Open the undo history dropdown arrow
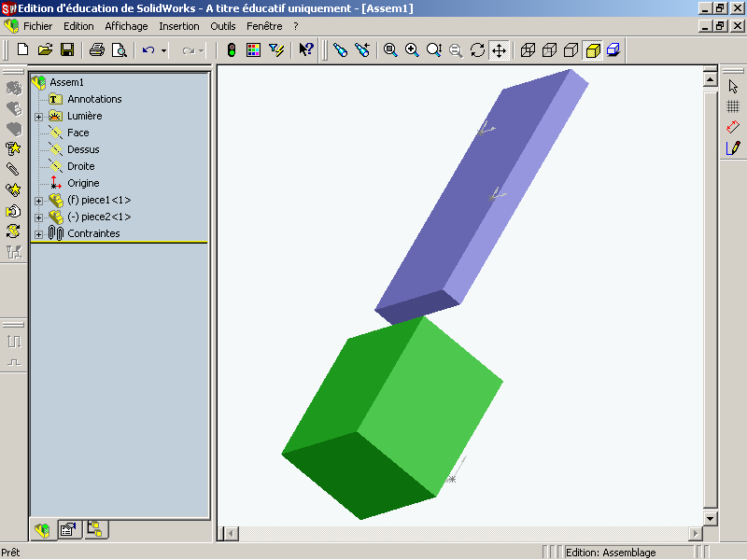 click(x=163, y=50)
